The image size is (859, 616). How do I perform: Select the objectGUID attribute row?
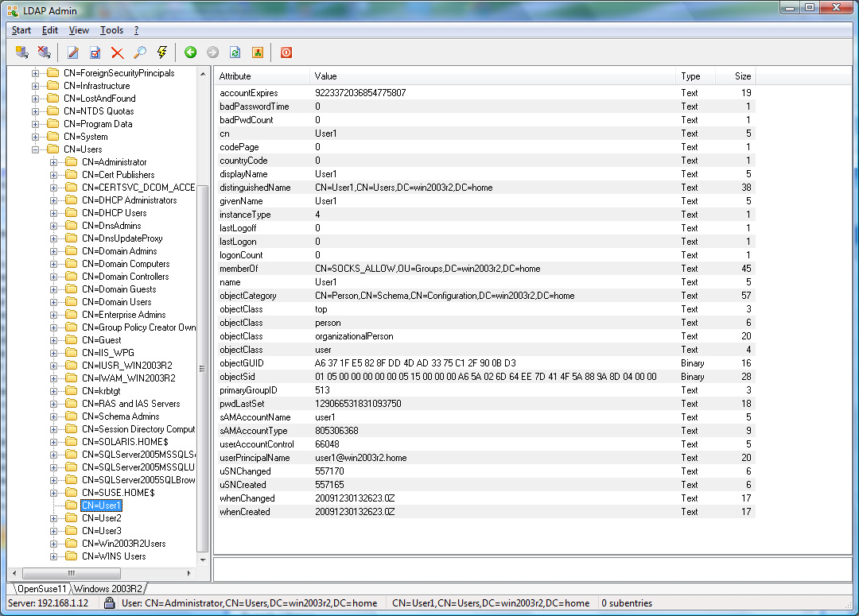pyautogui.click(x=485, y=363)
